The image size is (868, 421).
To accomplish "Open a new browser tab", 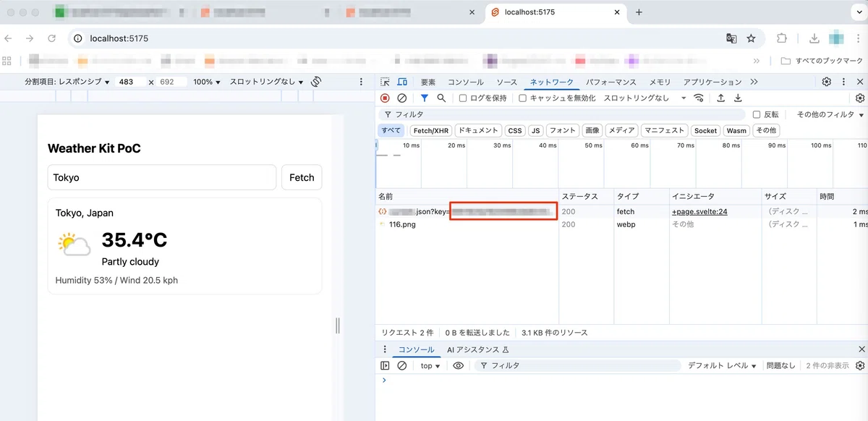I will pos(639,12).
